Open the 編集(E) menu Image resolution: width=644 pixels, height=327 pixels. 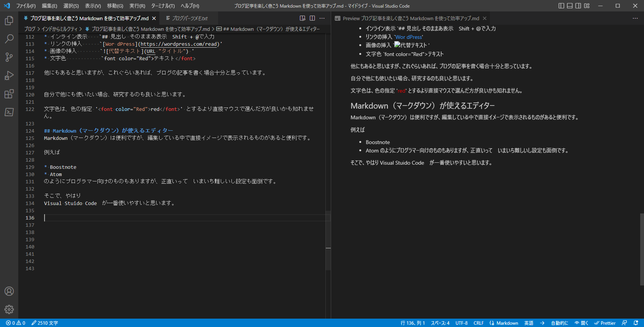49,6
